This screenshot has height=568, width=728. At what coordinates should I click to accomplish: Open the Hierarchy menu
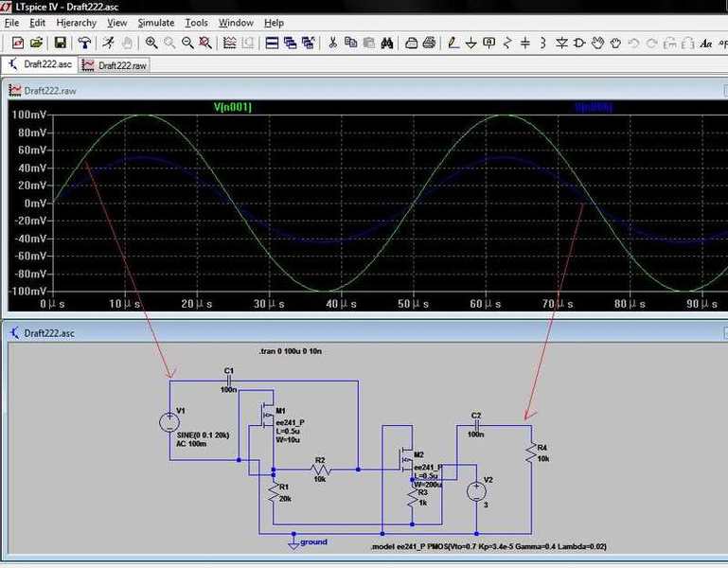(76, 23)
